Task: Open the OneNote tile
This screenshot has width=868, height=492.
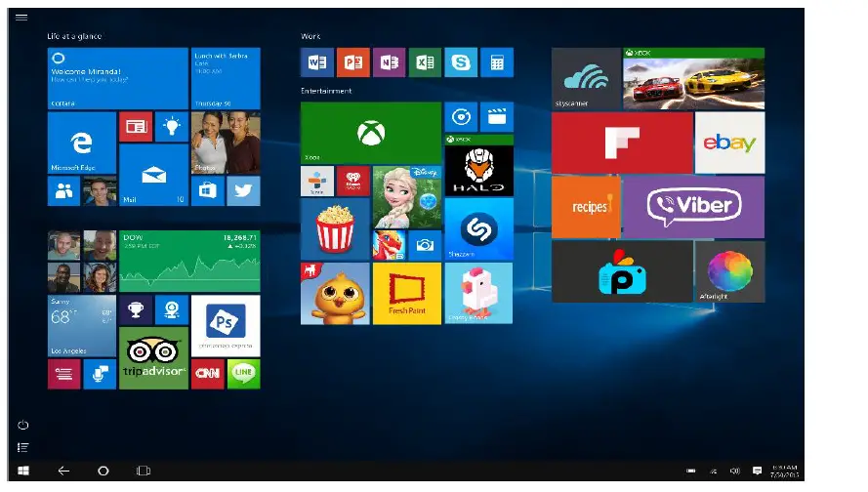Action: pos(390,61)
